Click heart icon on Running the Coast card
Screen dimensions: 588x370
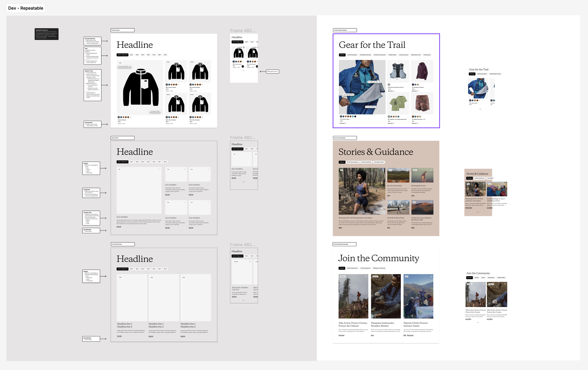[431, 170]
